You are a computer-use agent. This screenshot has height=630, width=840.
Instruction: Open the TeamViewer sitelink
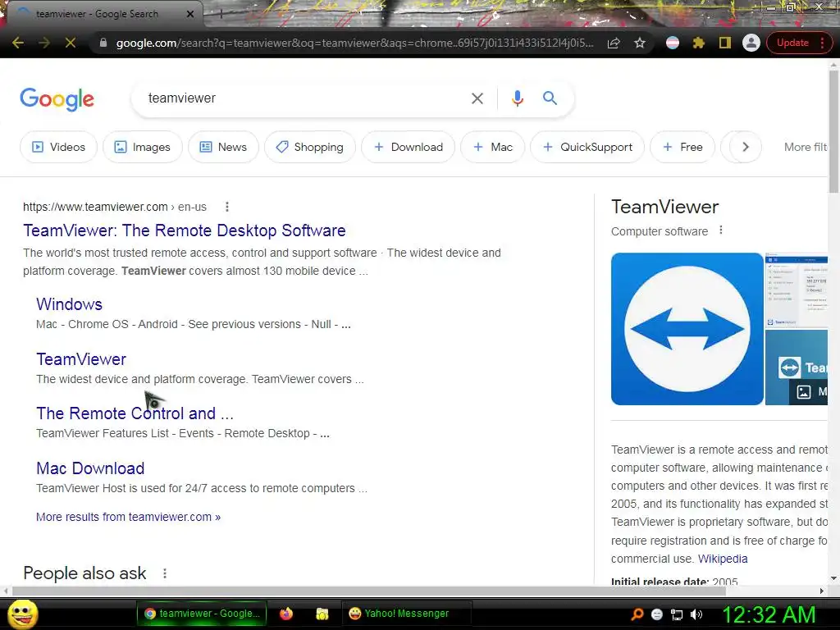click(81, 359)
